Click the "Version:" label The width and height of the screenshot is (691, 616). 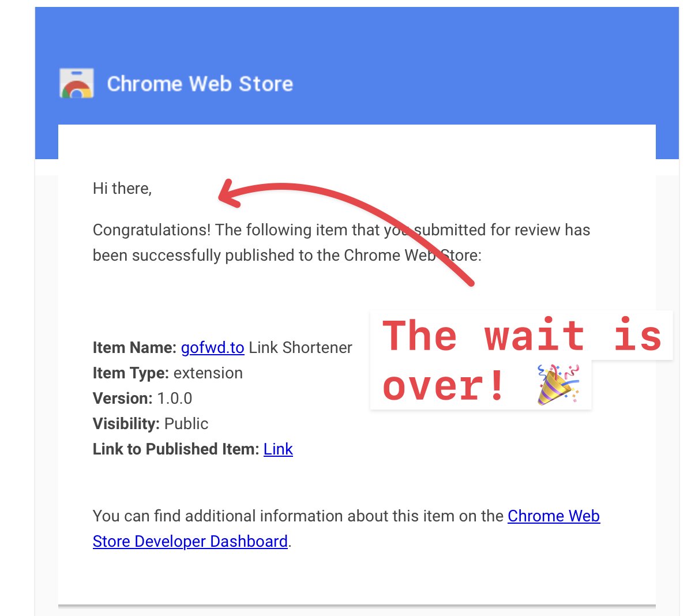pos(122,399)
